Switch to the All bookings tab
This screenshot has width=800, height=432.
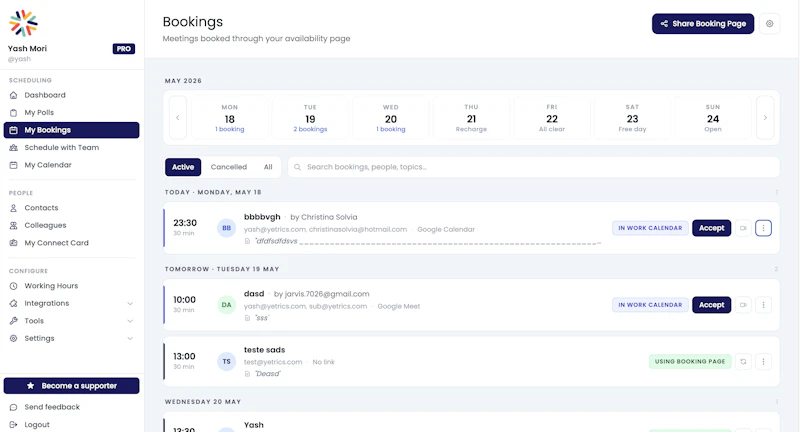(x=268, y=167)
